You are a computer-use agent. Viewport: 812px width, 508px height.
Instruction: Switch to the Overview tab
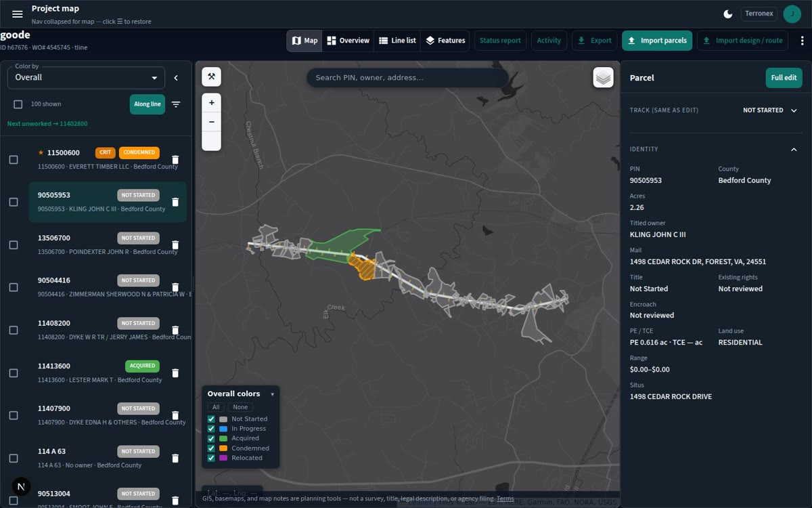click(x=348, y=41)
